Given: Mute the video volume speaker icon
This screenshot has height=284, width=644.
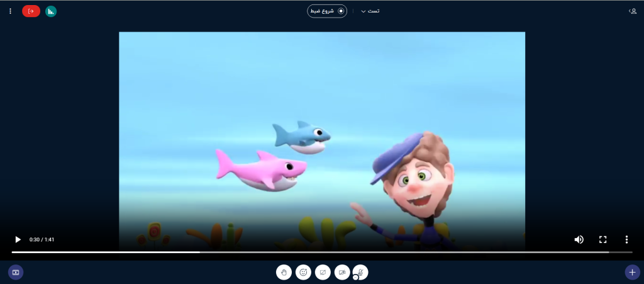Looking at the screenshot, I should (x=579, y=239).
